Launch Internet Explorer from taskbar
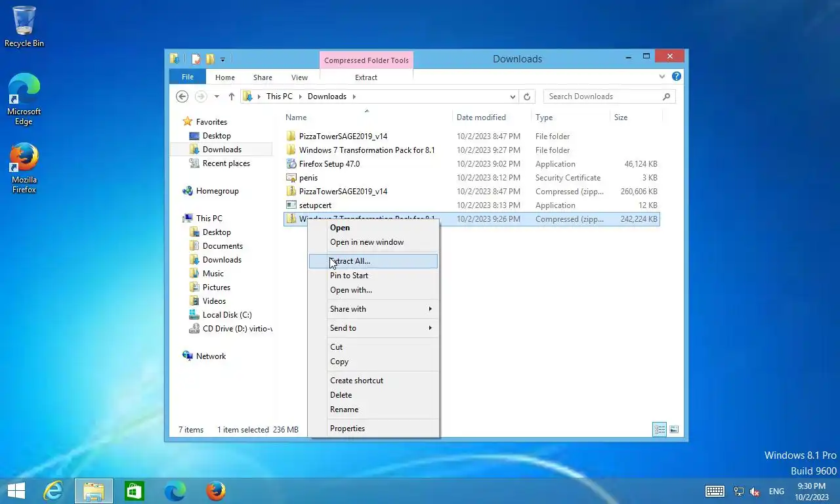Viewport: 840px width, 504px height. (52, 491)
